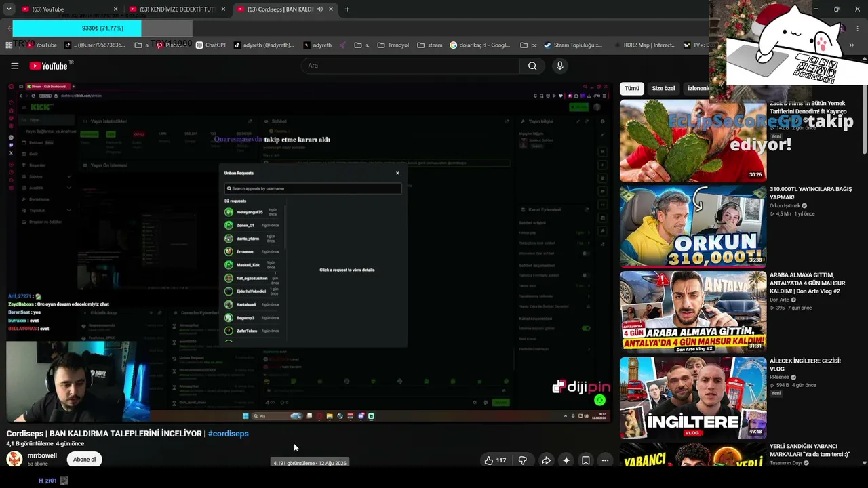Open RDR2 Map Interactive bookmark
The image size is (868, 488).
point(644,45)
